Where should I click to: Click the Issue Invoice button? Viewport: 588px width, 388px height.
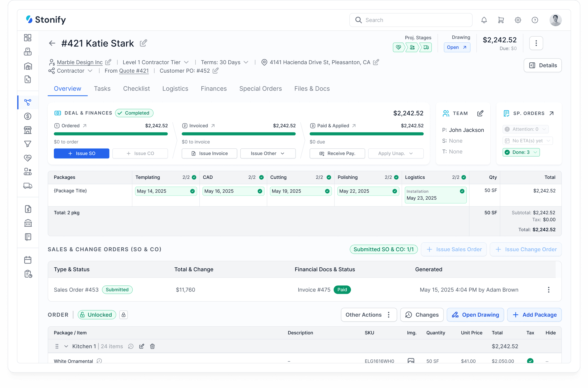click(209, 153)
